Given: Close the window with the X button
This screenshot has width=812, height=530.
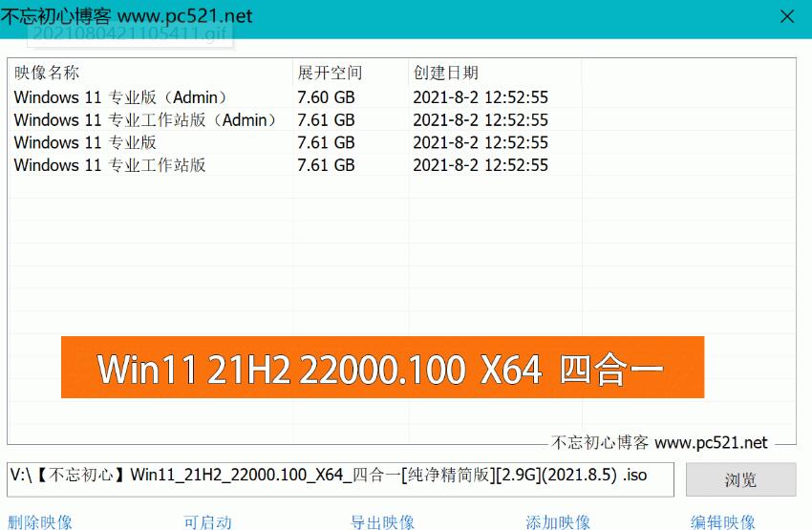Looking at the screenshot, I should point(786,17).
